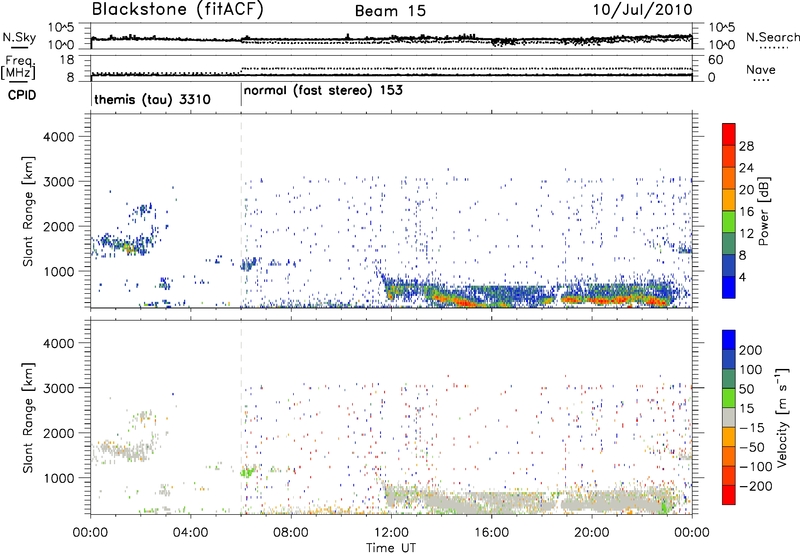Click the '60' tick on the Nave axis
Image resolution: width=800 pixels, height=554 pixels.
(x=716, y=60)
